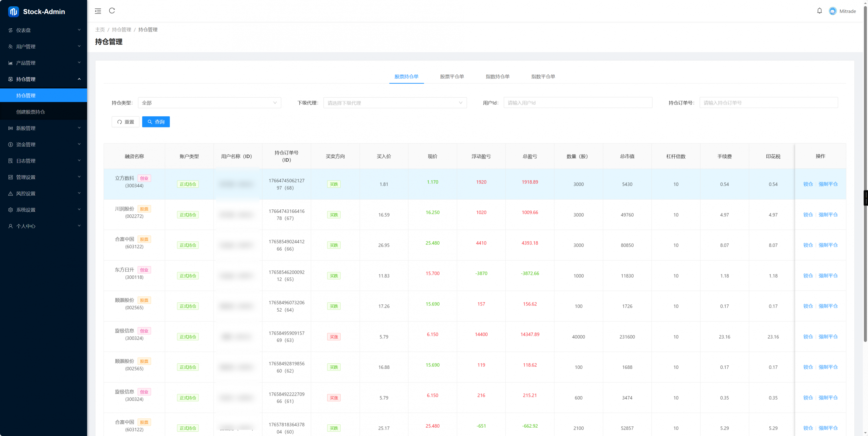
Task: Switch to the 股票平仓单 tab
Action: (x=452, y=76)
